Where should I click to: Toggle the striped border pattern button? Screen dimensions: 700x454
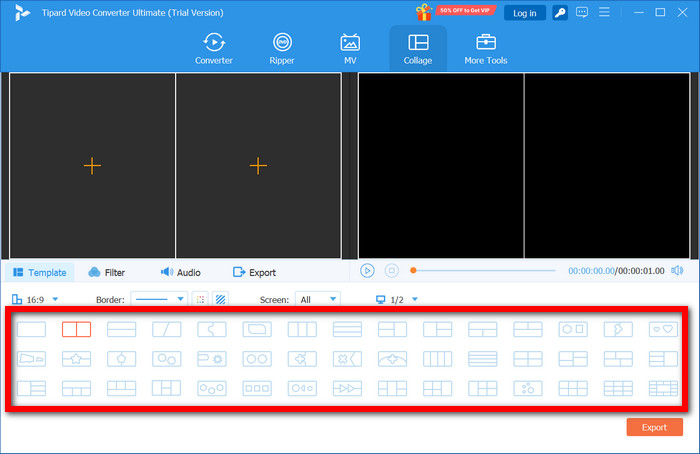220,299
